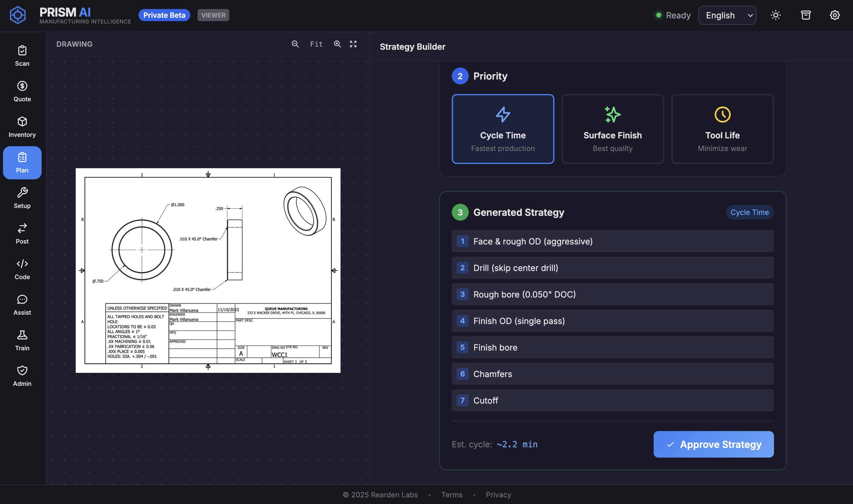Click the PRISM AI hexagon logo
The image size is (853, 504).
click(18, 15)
